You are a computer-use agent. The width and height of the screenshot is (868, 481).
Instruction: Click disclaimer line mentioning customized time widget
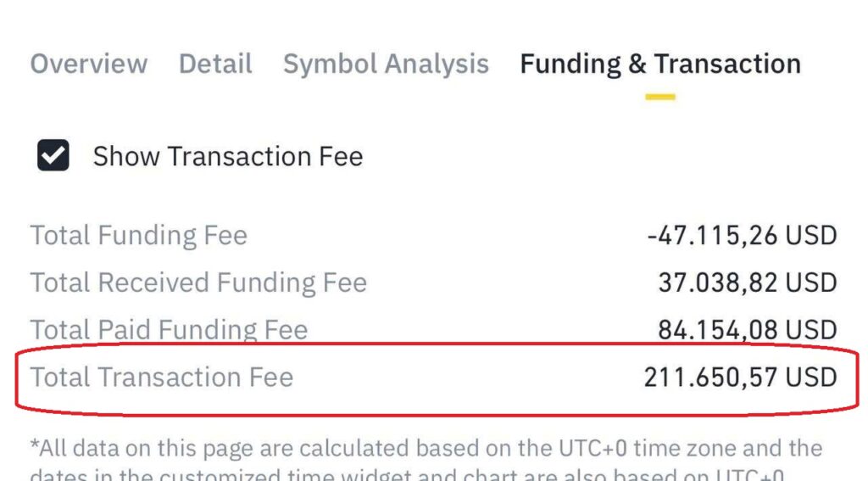pos(407,474)
